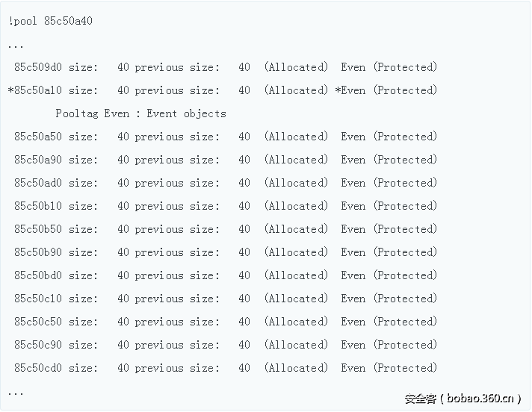The height and width of the screenshot is (412, 532).
Task: Select the starred address *85c50a10
Action: 34,90
